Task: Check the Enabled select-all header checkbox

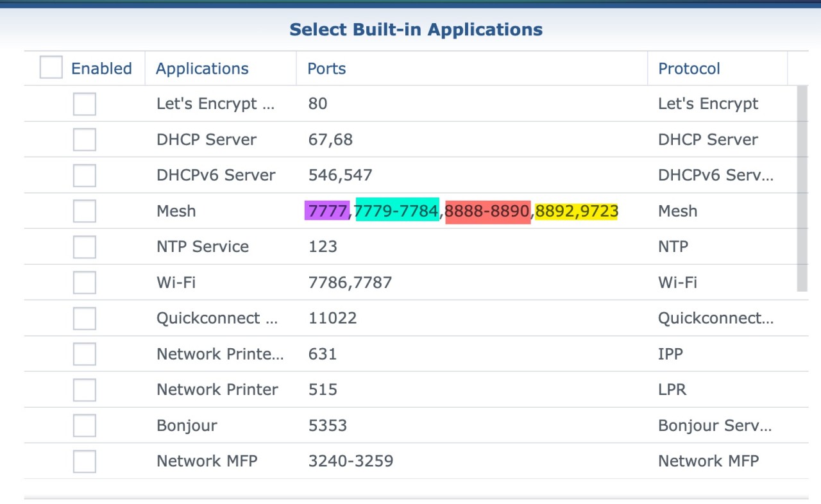Action: click(x=51, y=67)
